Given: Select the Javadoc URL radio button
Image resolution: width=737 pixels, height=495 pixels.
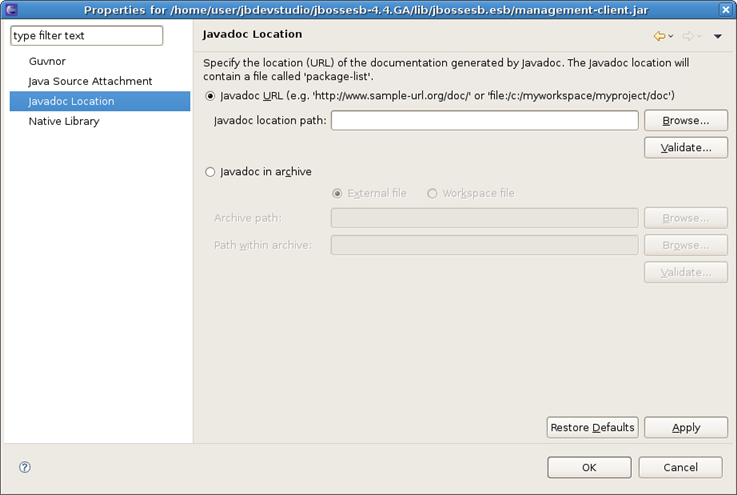Looking at the screenshot, I should tap(210, 96).
